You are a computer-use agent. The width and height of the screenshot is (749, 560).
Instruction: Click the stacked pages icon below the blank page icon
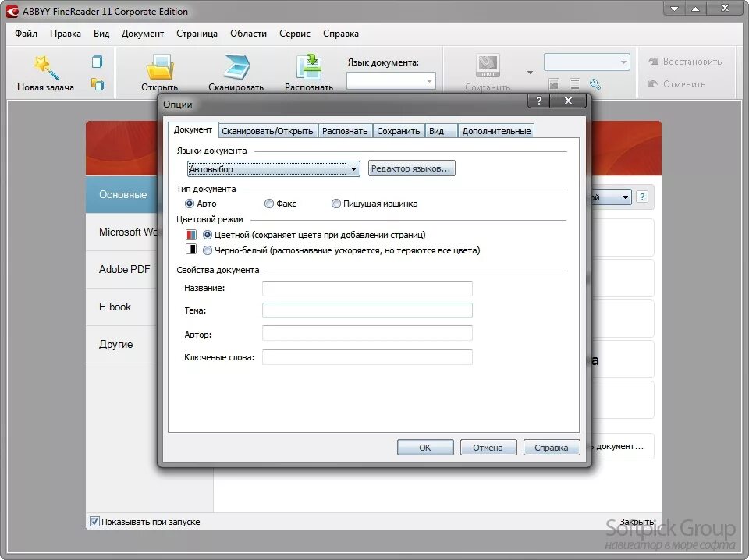pyautogui.click(x=98, y=84)
